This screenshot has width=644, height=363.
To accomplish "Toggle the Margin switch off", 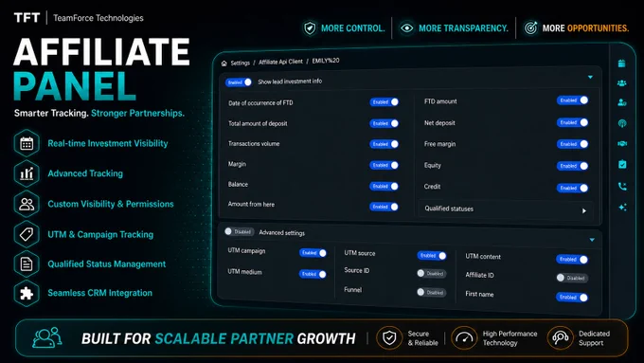I will [x=384, y=165].
